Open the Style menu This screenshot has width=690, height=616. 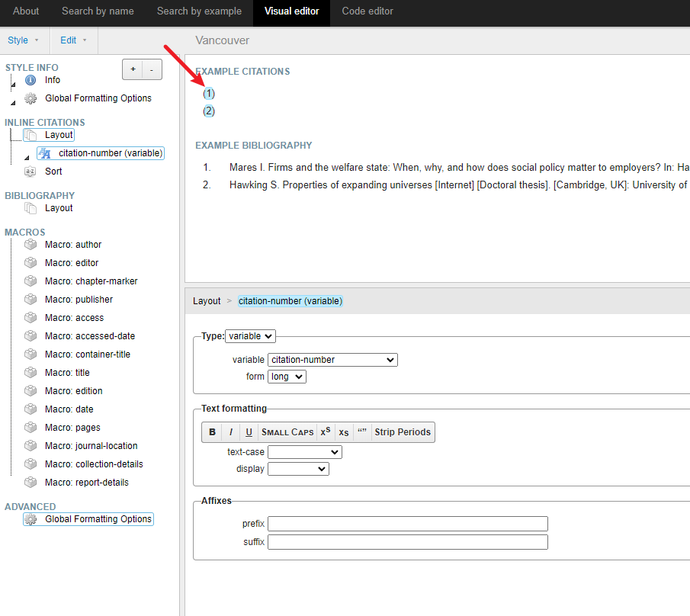(x=24, y=40)
